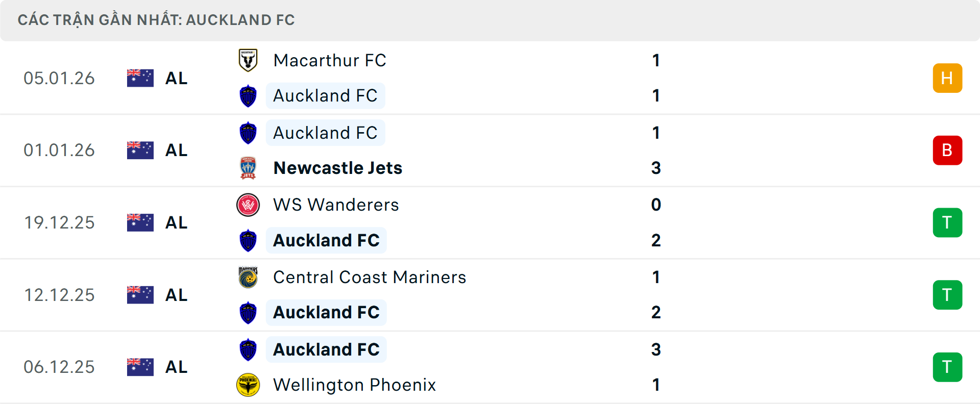Open the Central Coast Mariners team link
The height and width of the screenshot is (404, 980).
[x=370, y=277]
